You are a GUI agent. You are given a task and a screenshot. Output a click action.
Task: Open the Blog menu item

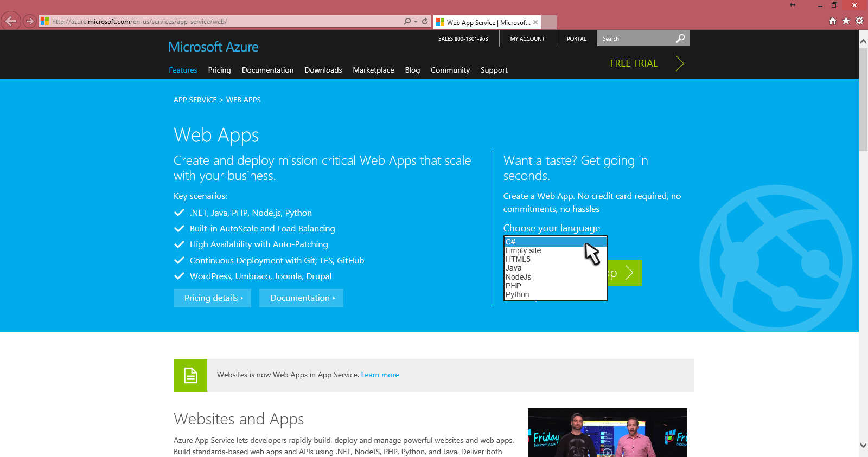click(x=412, y=70)
